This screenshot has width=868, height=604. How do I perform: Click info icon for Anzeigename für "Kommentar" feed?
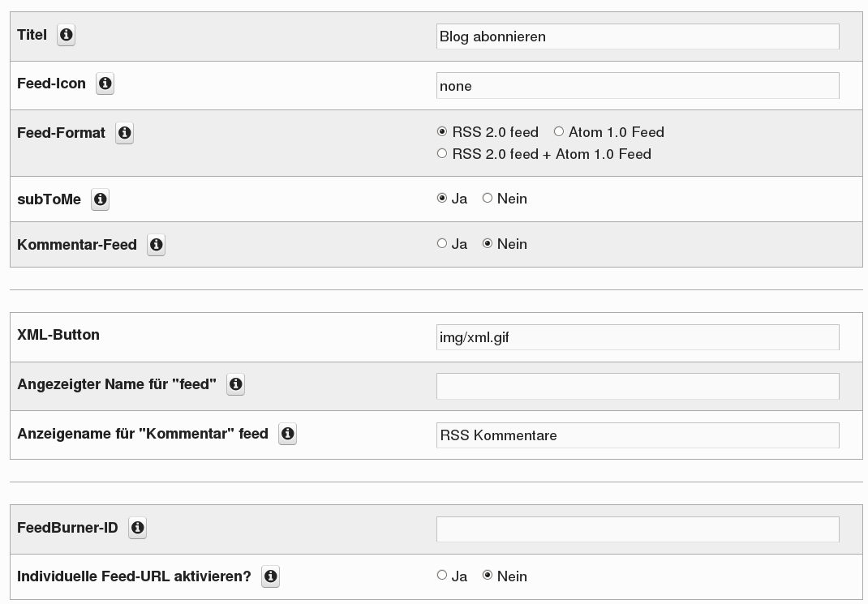tap(287, 434)
